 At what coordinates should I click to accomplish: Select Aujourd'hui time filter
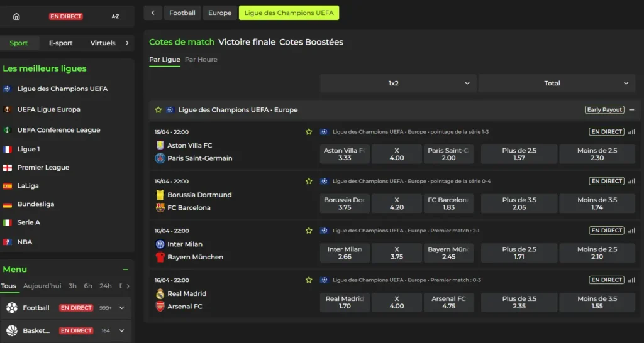[42, 286]
